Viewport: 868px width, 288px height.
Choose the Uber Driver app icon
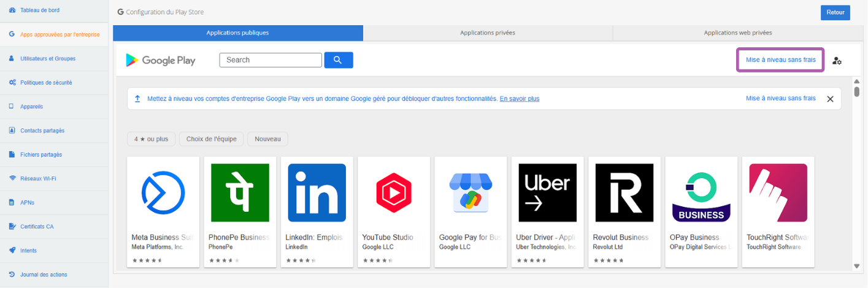click(x=547, y=192)
